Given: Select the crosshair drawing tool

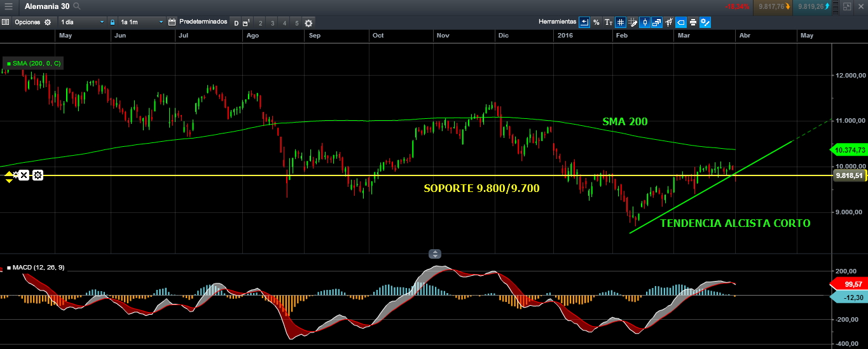Looking at the screenshot, I should tap(633, 22).
